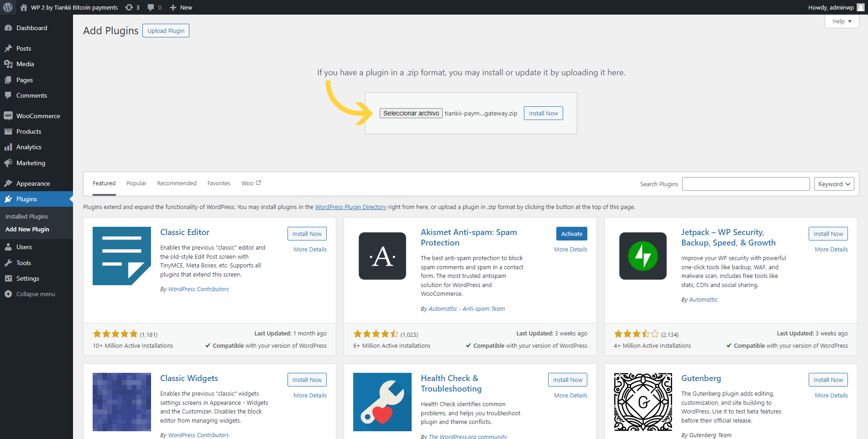The image size is (868, 439).
Task: Click Dashboard gauge icon in sidebar
Action: click(8, 28)
